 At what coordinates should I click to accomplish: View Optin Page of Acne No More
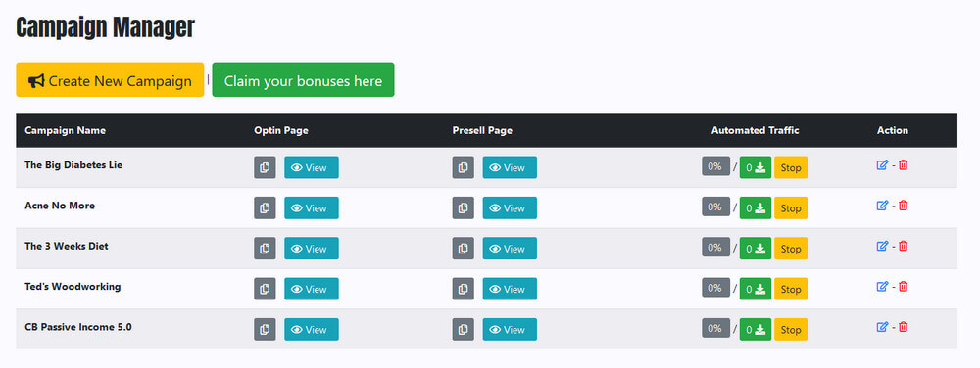click(x=312, y=207)
